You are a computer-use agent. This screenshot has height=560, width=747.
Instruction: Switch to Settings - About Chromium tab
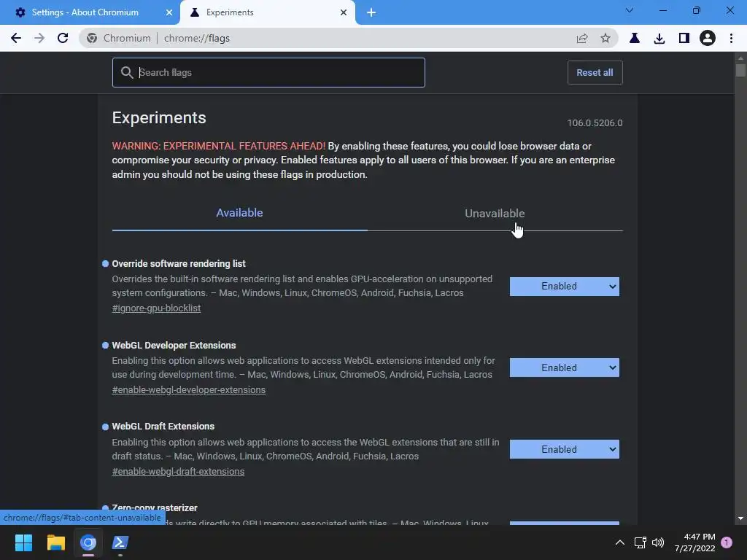(90, 12)
